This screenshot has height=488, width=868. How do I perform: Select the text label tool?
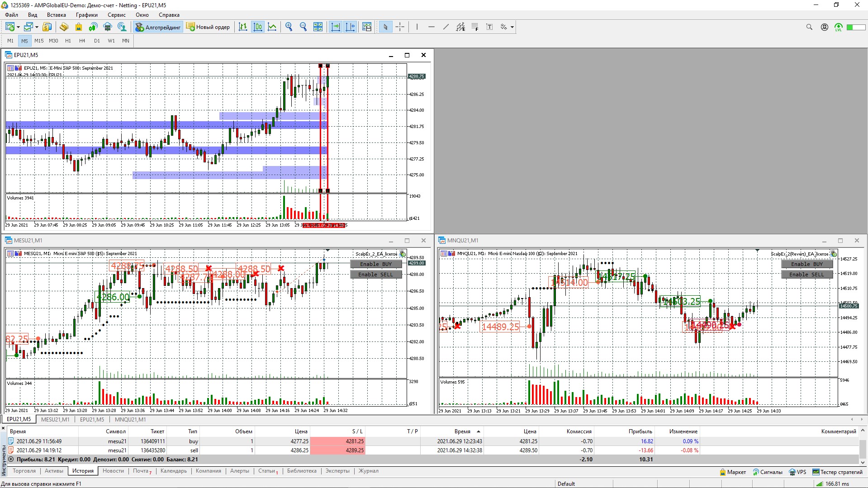point(489,27)
